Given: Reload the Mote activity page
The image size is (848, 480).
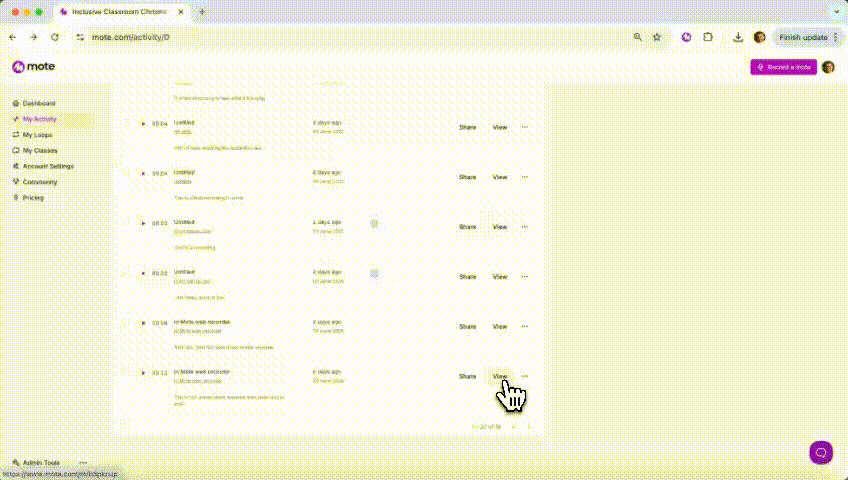Looking at the screenshot, I should [55, 37].
